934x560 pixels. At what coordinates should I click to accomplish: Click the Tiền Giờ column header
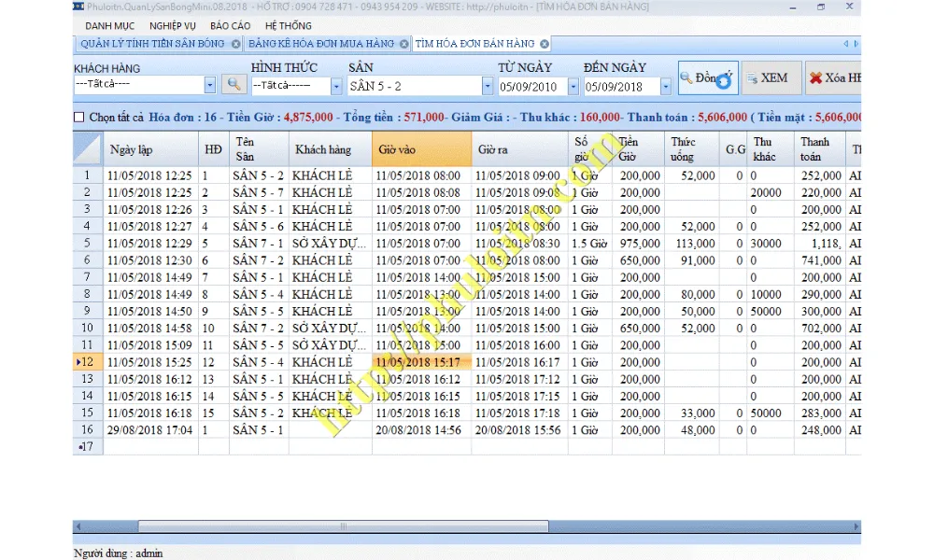pos(639,149)
